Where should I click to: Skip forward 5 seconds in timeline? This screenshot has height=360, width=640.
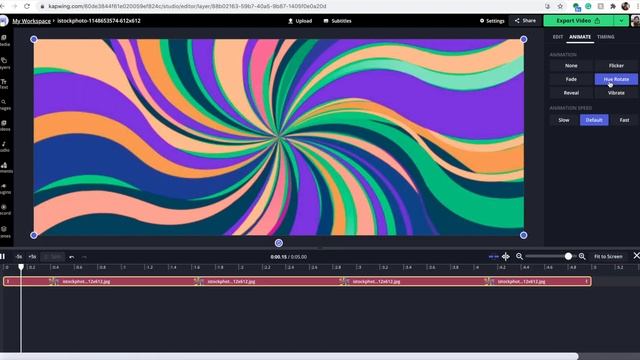(32, 257)
